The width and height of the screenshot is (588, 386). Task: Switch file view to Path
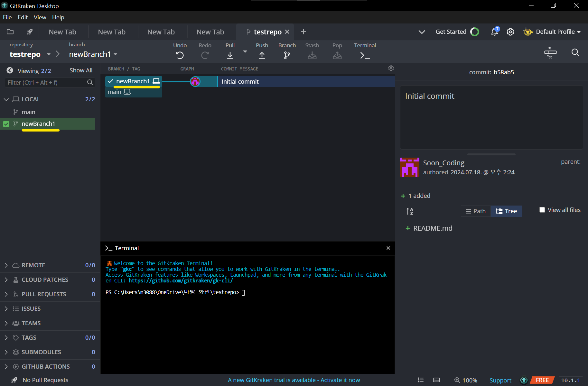[x=476, y=211]
